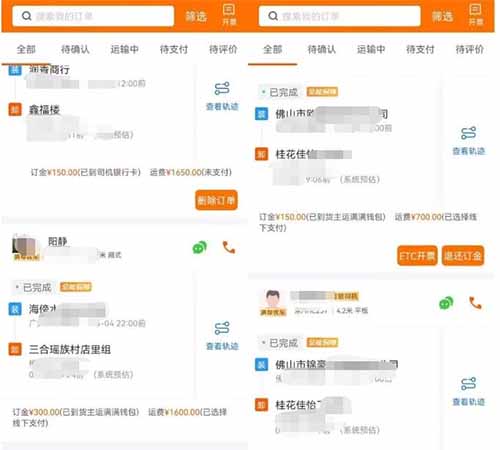Screen dimensions: 500x450
Task: Open WeChat chat with driver 阳静
Action: click(x=199, y=248)
